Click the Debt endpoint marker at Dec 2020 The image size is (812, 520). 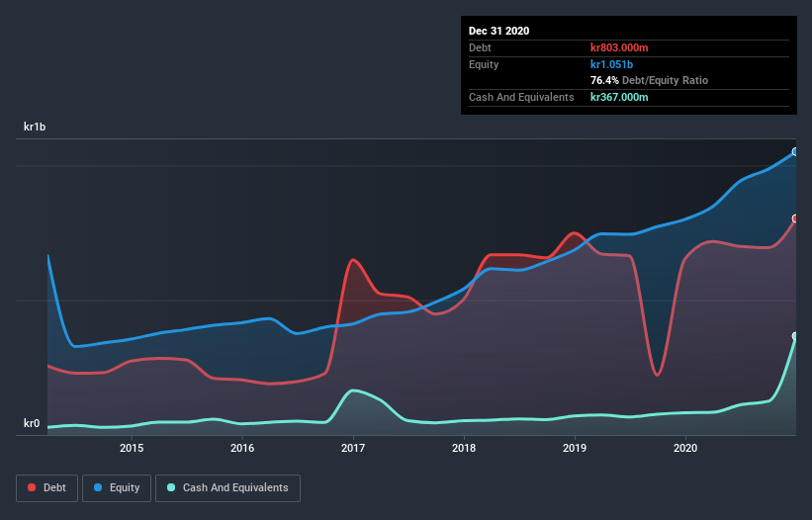tap(795, 218)
